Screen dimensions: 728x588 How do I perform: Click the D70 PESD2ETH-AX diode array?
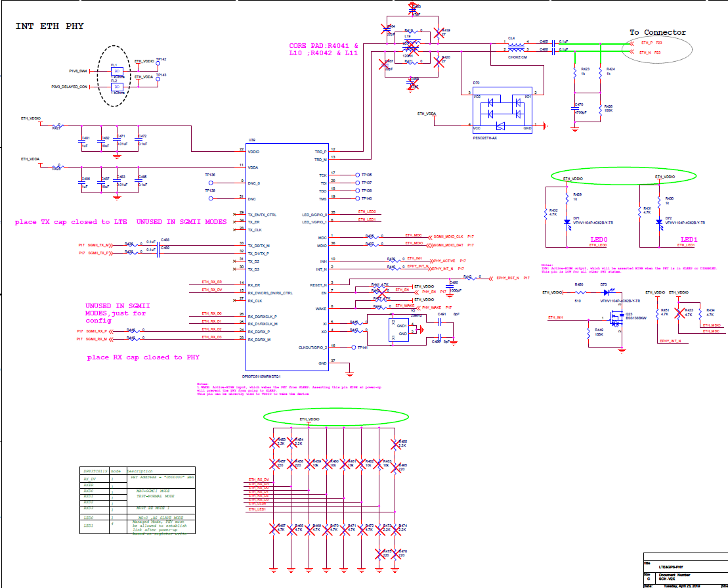[x=502, y=110]
